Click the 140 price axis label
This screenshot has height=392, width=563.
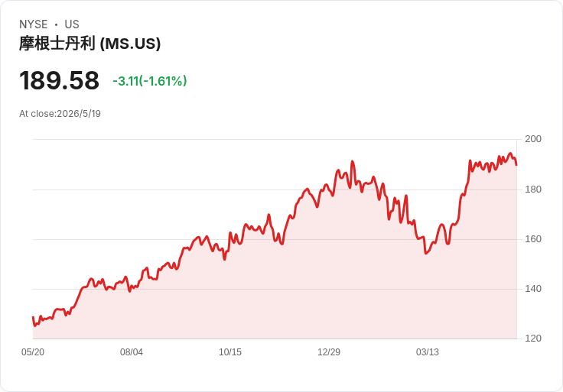(533, 289)
